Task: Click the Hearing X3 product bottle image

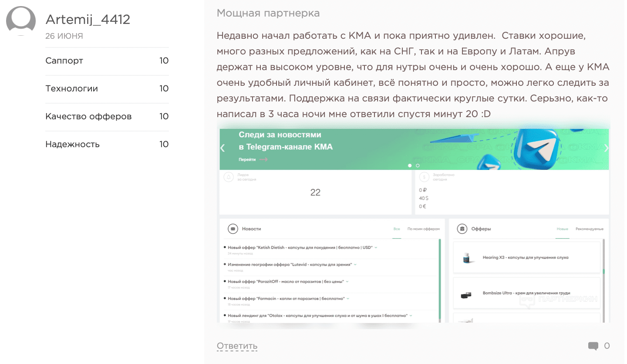Action: click(x=467, y=258)
